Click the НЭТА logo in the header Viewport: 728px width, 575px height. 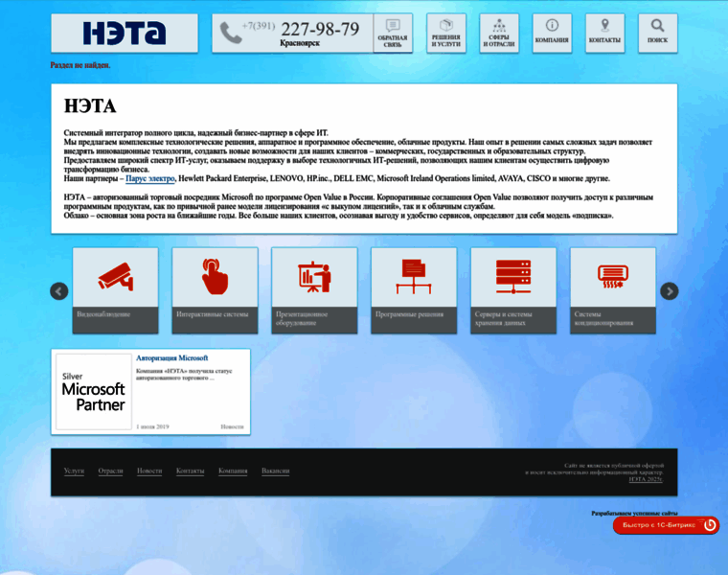tap(124, 33)
